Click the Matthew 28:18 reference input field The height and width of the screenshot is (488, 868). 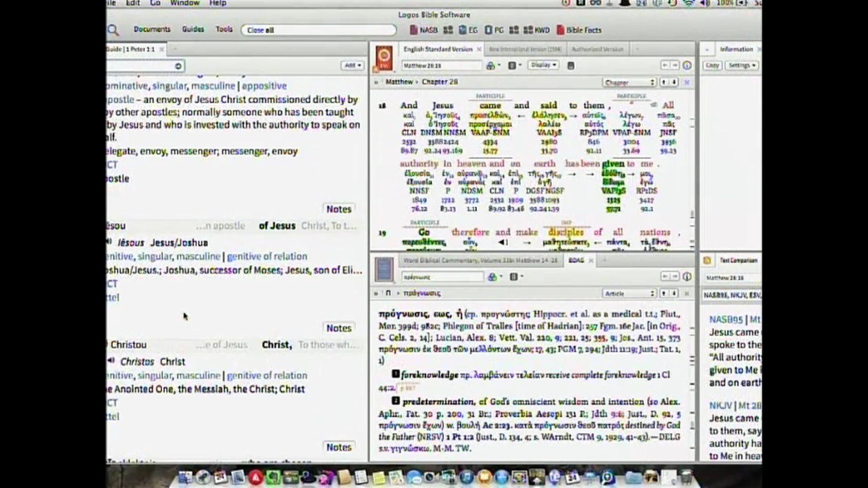441,65
